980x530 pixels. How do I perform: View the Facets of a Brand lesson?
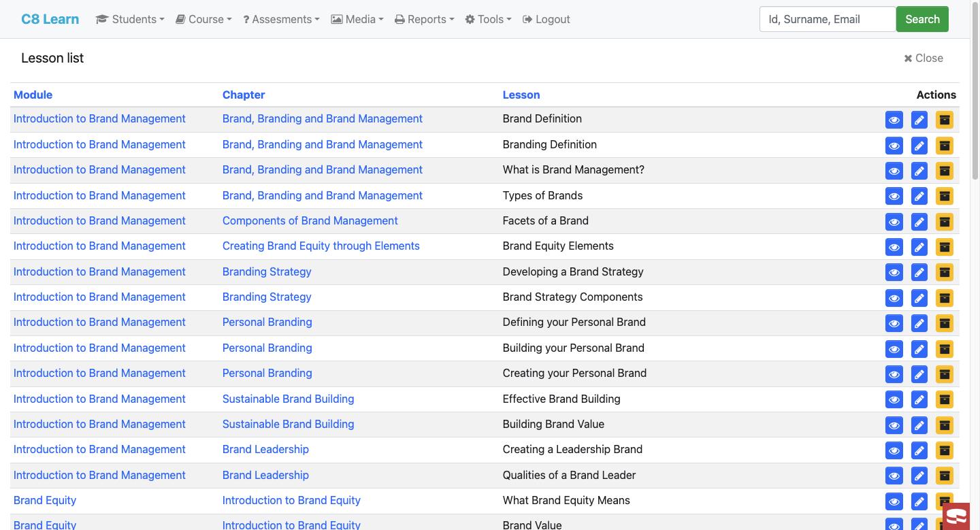pos(894,222)
